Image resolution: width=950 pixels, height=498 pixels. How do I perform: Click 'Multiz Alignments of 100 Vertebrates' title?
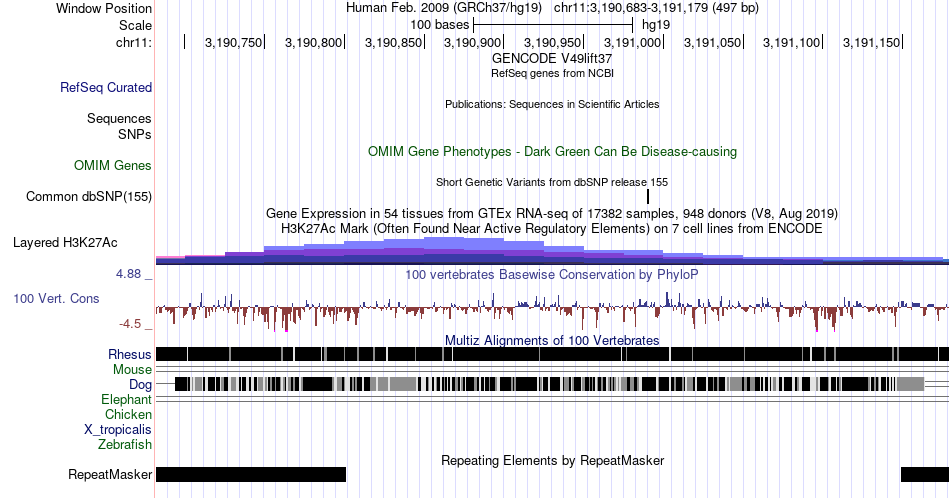(552, 340)
